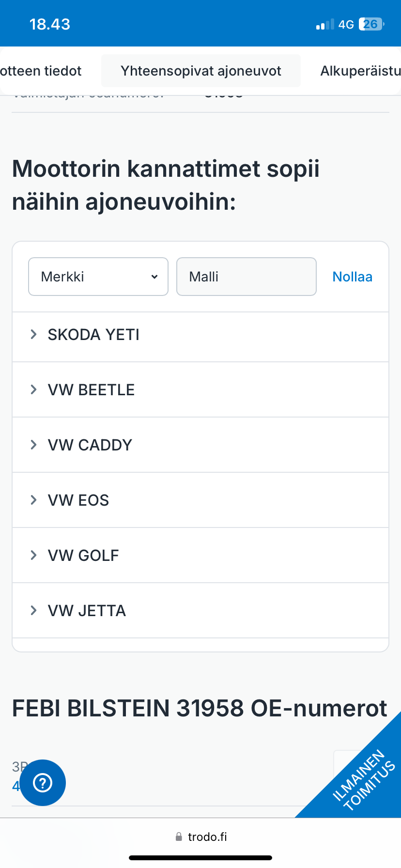Tap the free delivery corner banner

click(364, 780)
